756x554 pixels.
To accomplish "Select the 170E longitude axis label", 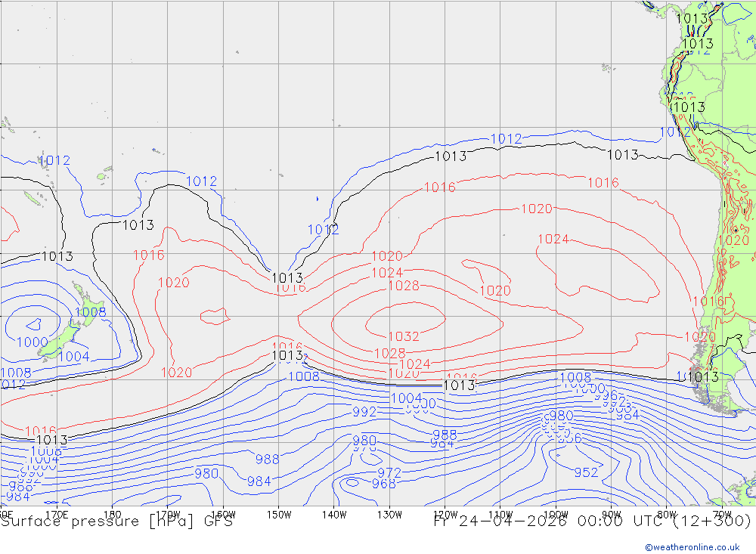I will [x=57, y=514].
